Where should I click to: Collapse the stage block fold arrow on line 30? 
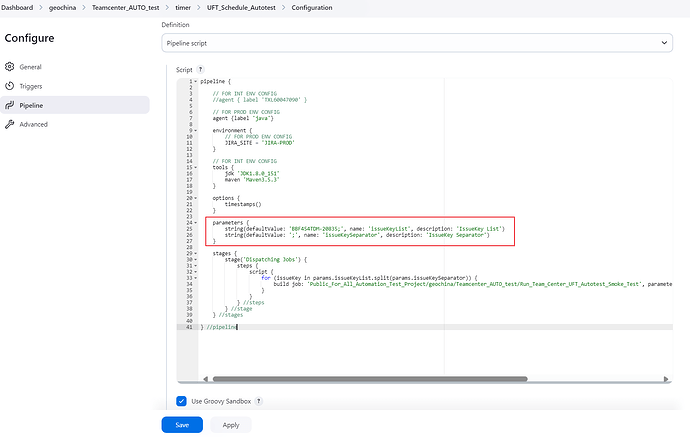pos(196,260)
